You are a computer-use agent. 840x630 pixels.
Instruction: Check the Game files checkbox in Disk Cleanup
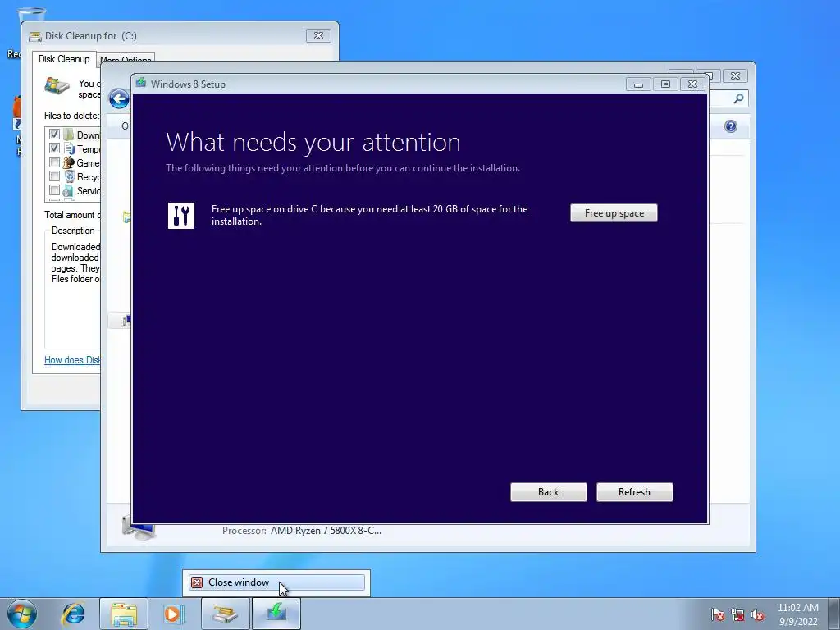tap(54, 162)
